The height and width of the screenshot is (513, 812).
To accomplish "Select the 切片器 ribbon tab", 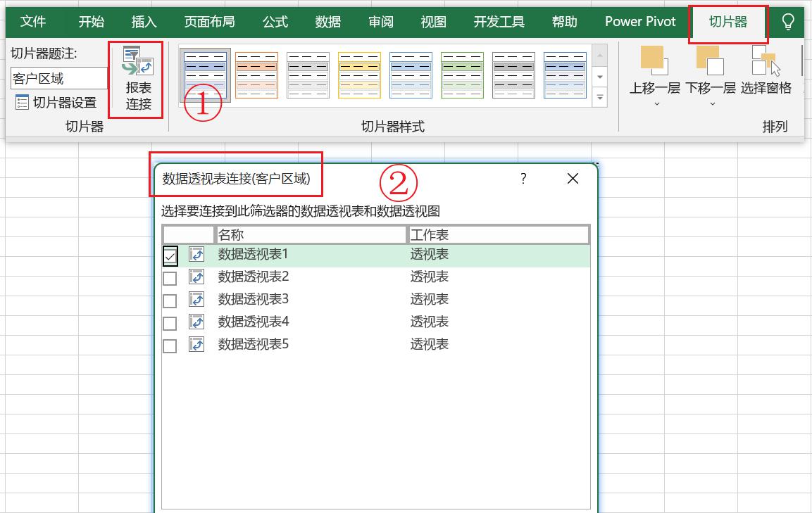I will tap(728, 22).
